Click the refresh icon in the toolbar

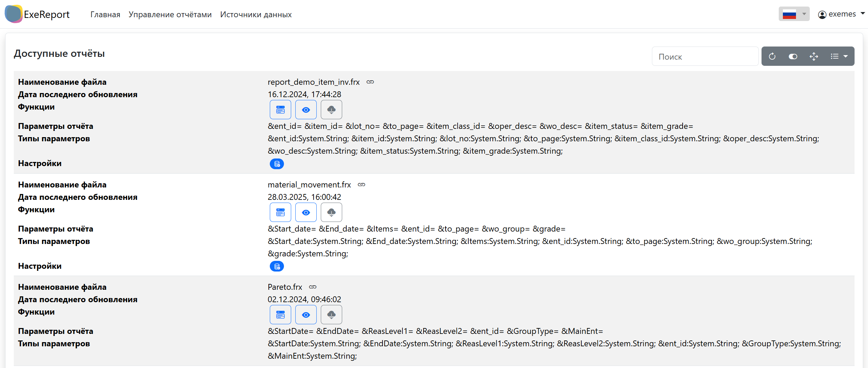[772, 56]
